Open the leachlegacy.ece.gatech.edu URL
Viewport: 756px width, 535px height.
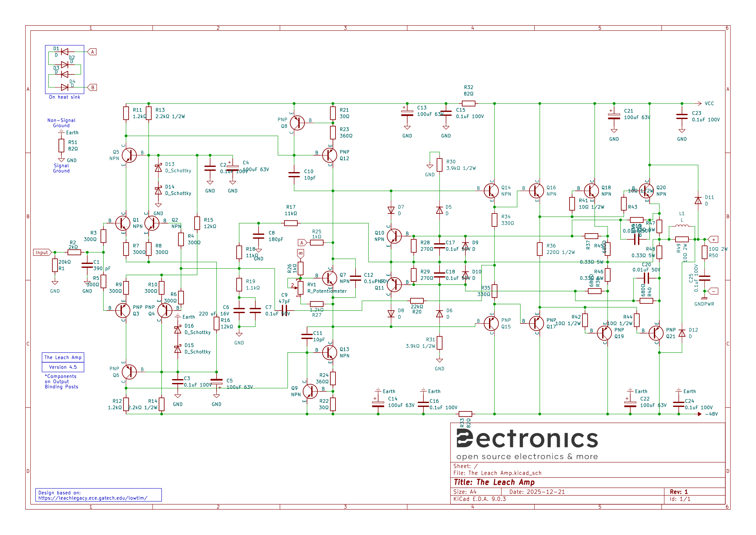(93, 498)
